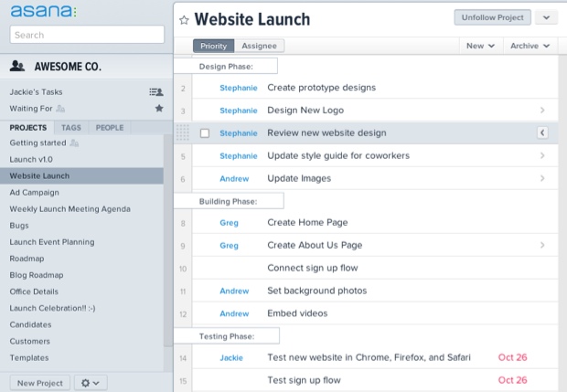This screenshot has height=392, width=567.
Task: Click the star icon beside Waiting For
Action: [159, 108]
